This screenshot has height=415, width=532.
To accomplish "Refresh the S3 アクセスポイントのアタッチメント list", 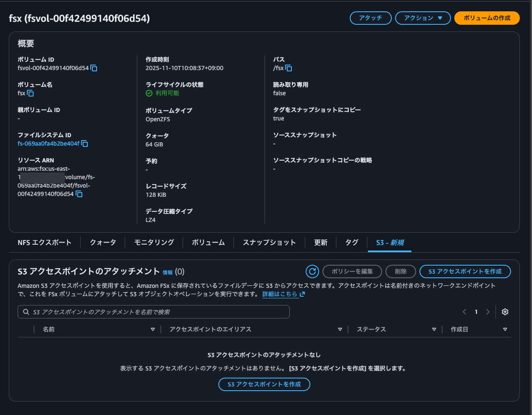I will point(312,271).
